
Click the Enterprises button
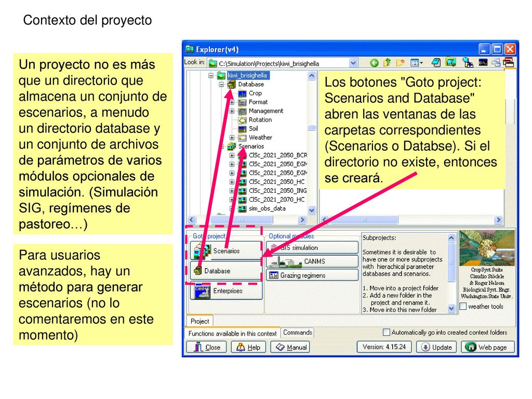227,291
